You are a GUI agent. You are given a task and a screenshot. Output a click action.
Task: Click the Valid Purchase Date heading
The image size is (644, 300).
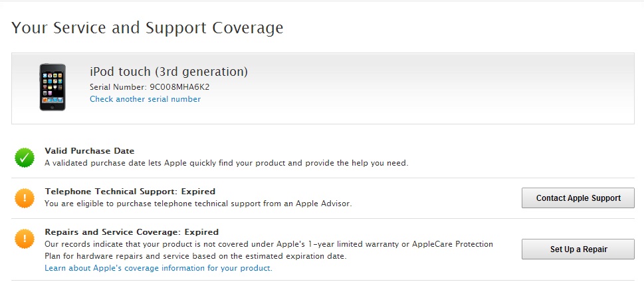[90, 151]
